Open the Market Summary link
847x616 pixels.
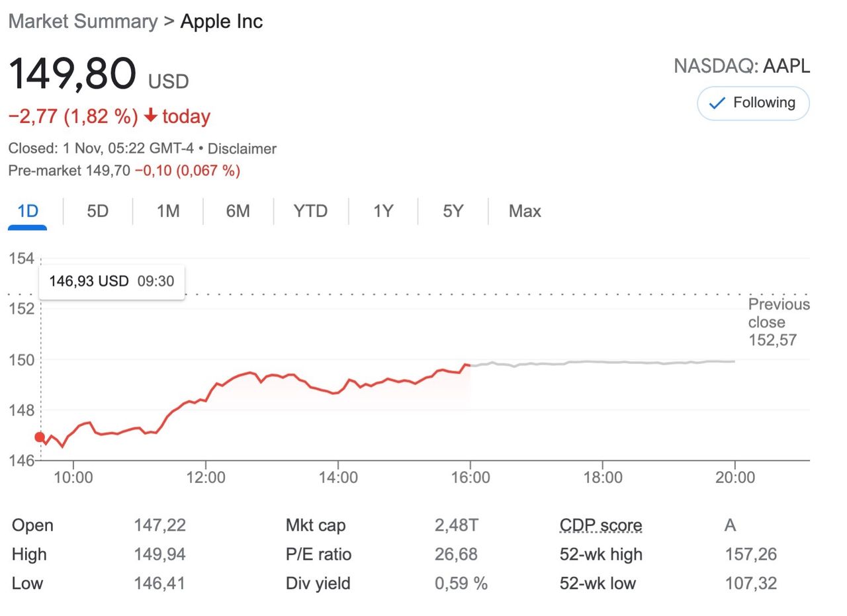pos(83,21)
